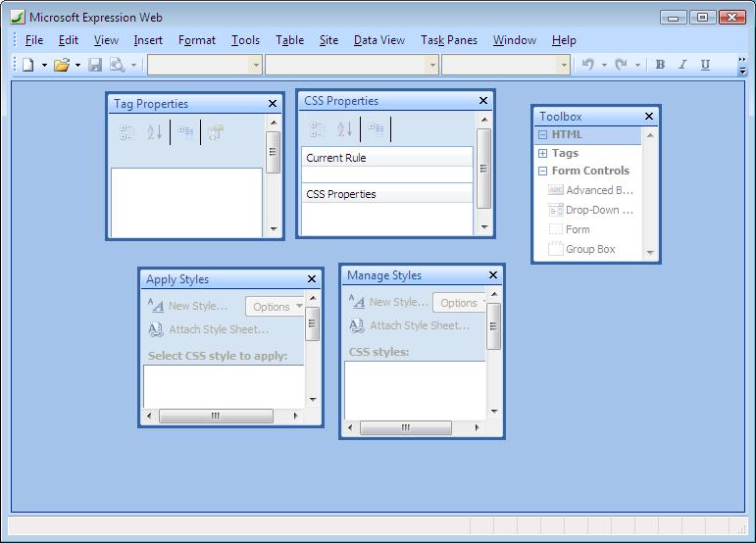Open the Options dropdown in Manage Styles

[x=459, y=303]
